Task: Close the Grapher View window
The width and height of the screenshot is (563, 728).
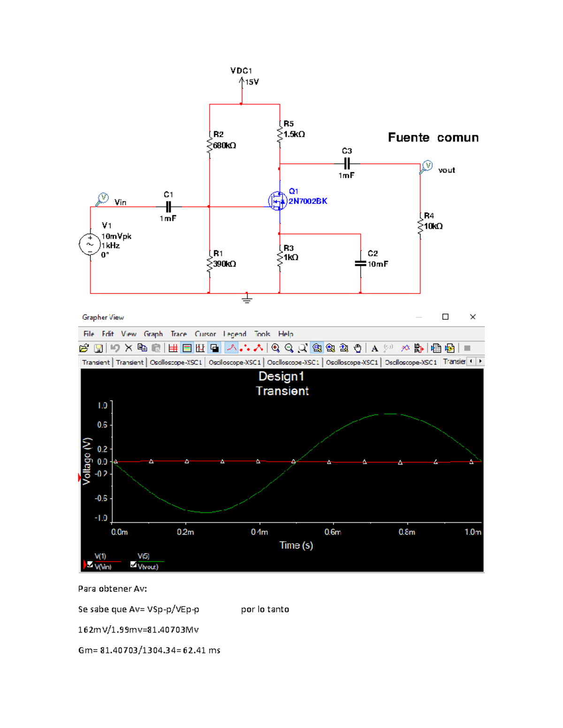Action: point(473,317)
